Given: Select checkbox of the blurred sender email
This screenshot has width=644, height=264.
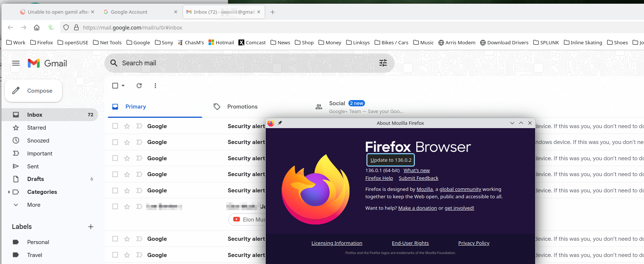Looking at the screenshot, I should [x=115, y=207].
